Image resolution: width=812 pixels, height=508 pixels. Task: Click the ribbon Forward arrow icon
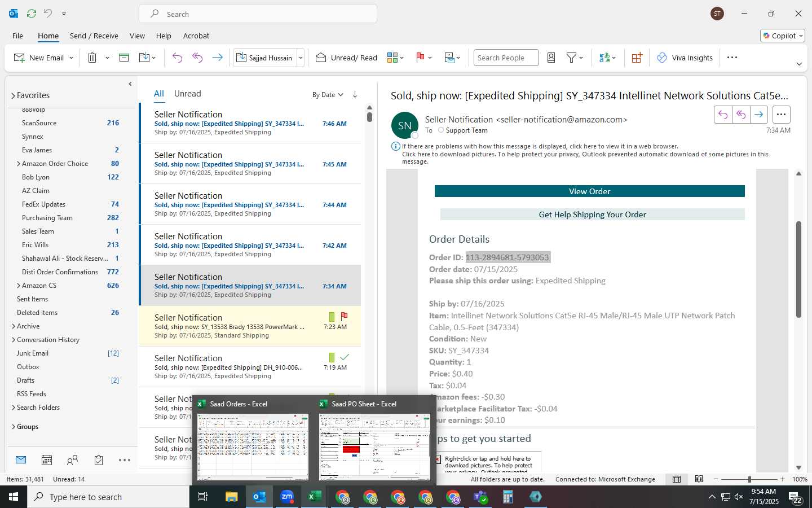pyautogui.click(x=217, y=58)
